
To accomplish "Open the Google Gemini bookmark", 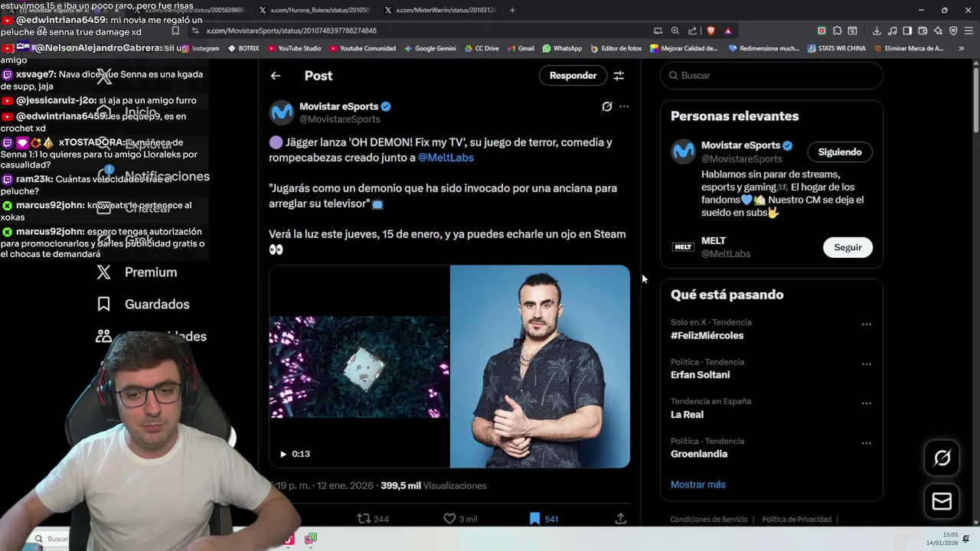I will [x=430, y=48].
